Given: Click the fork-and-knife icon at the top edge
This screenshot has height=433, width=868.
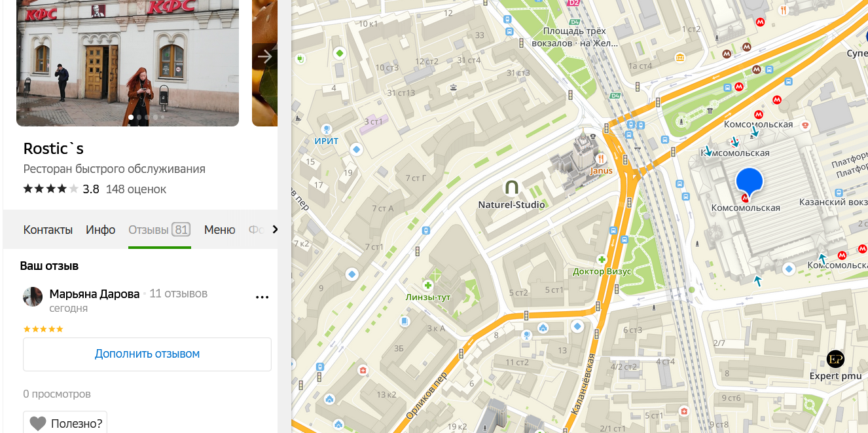Looking at the screenshot, I should [x=784, y=10].
